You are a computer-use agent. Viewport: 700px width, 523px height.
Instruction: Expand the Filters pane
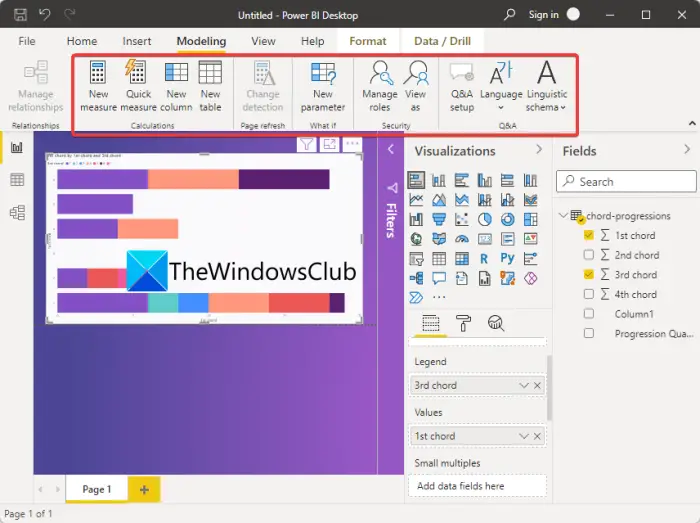pos(391,149)
